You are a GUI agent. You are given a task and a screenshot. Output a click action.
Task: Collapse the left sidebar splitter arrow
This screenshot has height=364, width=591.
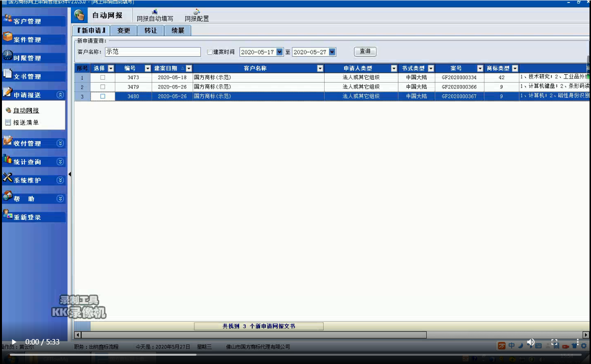click(69, 174)
